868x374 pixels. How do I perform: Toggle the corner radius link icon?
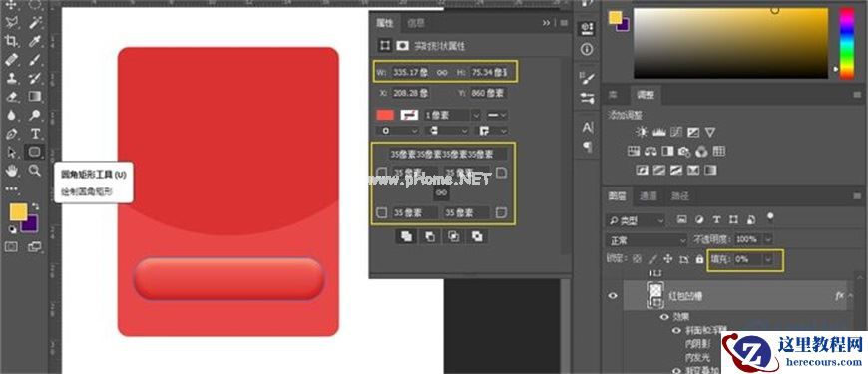point(441,192)
